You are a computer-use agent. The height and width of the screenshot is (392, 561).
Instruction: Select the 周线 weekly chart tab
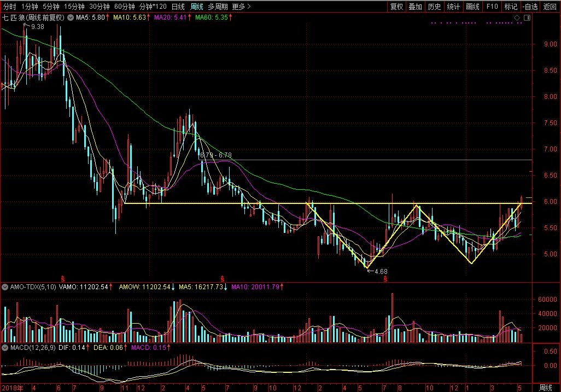click(196, 7)
